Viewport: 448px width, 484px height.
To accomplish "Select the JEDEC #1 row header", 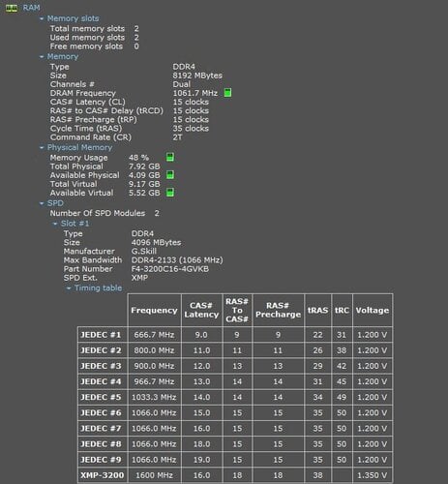I will coord(103,335).
